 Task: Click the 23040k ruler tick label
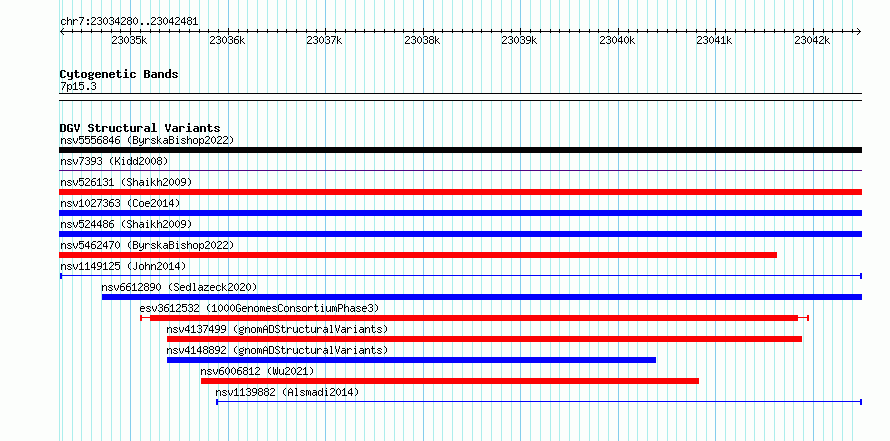pyautogui.click(x=618, y=40)
